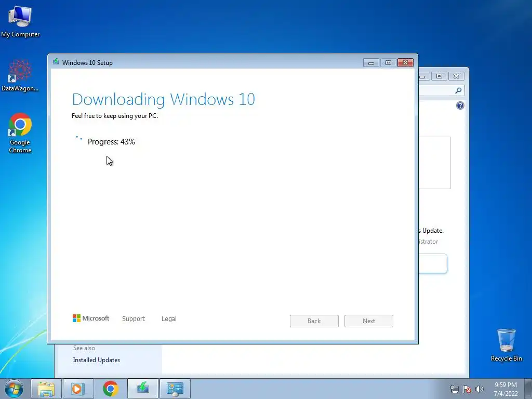
Task: Open the My Computer desktop icon
Action: (20, 21)
